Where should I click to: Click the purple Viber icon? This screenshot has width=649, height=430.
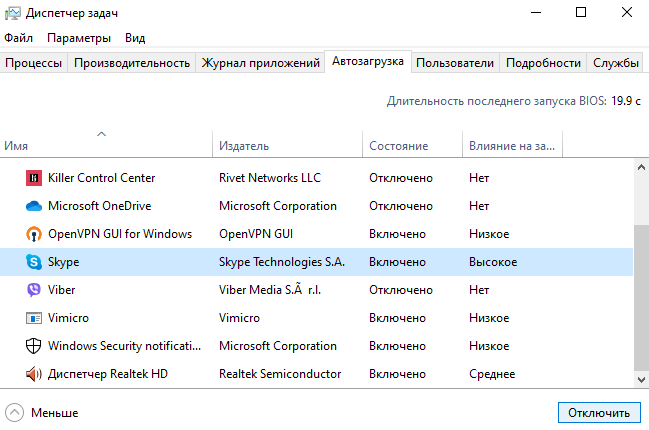click(x=33, y=290)
